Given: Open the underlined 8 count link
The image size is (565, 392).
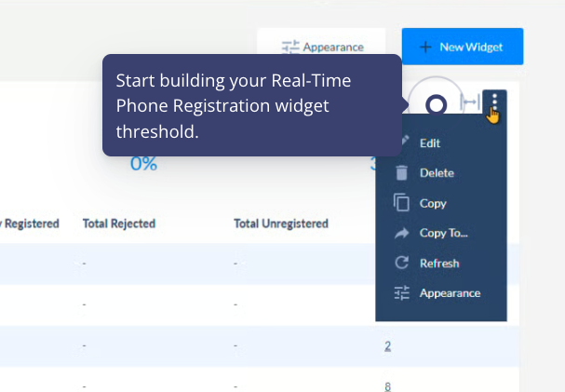Looking at the screenshot, I should point(387,385).
